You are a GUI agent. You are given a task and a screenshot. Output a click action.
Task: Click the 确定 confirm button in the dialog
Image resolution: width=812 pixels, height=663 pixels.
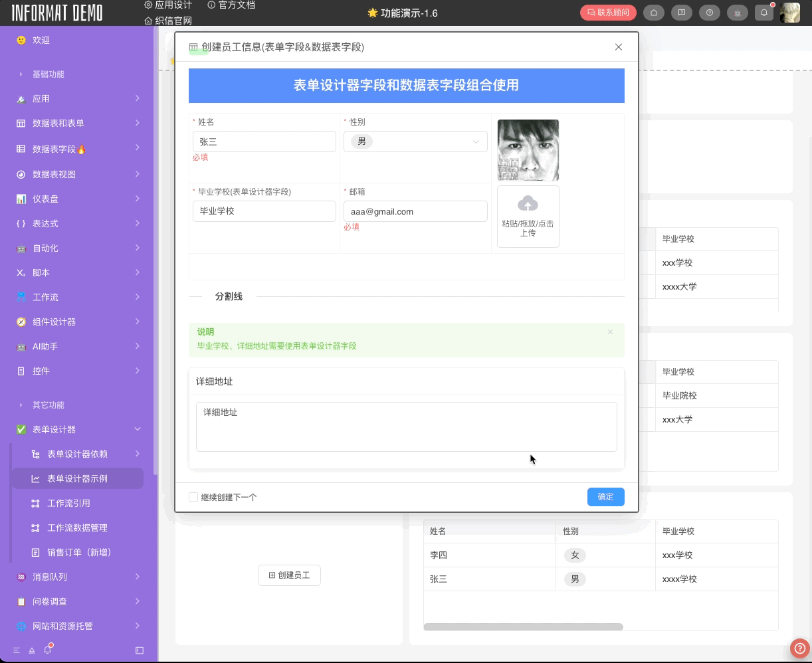coord(605,496)
